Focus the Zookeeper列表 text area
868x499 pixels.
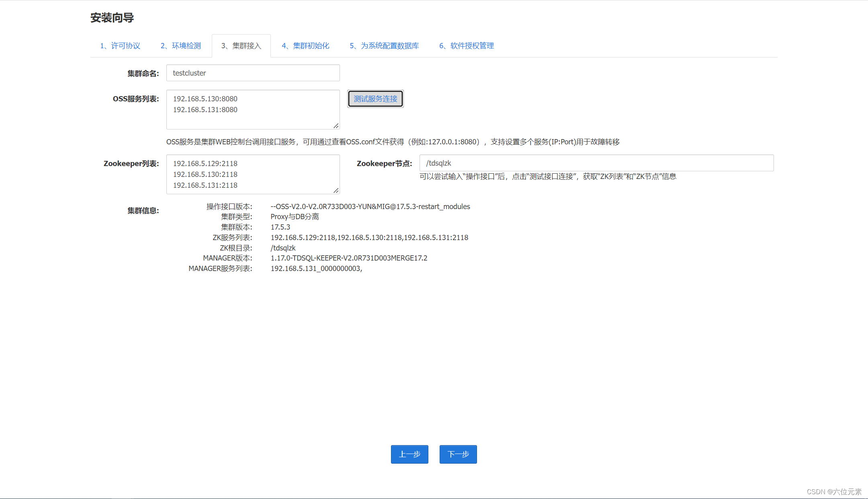click(x=281, y=174)
